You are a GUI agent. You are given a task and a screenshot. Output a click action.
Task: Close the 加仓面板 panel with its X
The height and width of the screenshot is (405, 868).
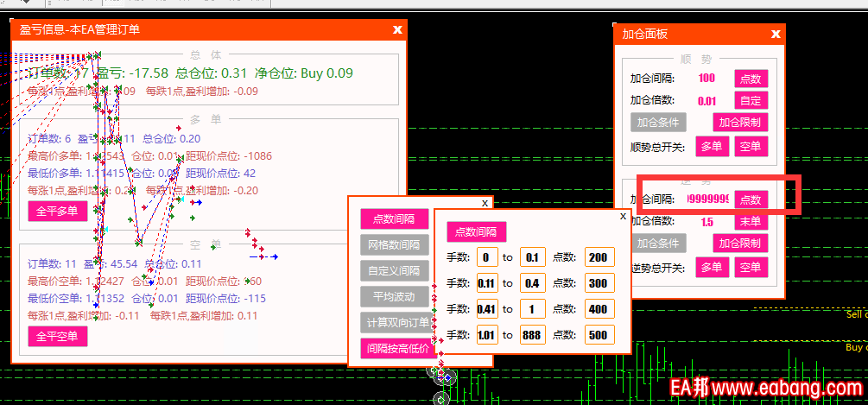click(x=776, y=34)
